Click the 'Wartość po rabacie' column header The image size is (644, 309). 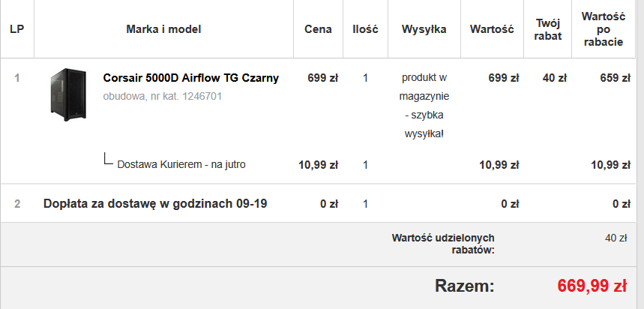607,29
